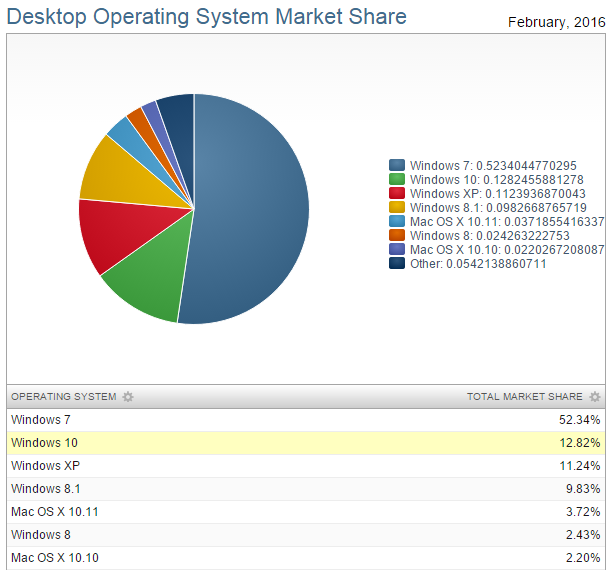Click the Windows 7 pie slice
This screenshot has height=578, width=612.
point(250,211)
